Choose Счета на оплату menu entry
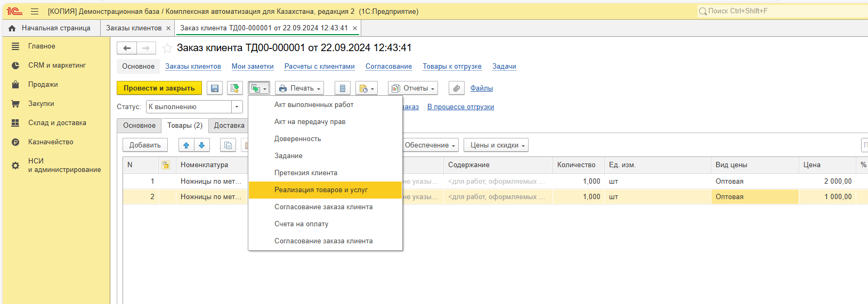The height and width of the screenshot is (304, 868). [301, 224]
